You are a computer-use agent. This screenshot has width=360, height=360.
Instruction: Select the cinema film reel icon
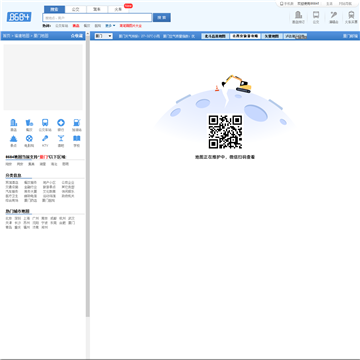pyautogui.click(x=29, y=138)
